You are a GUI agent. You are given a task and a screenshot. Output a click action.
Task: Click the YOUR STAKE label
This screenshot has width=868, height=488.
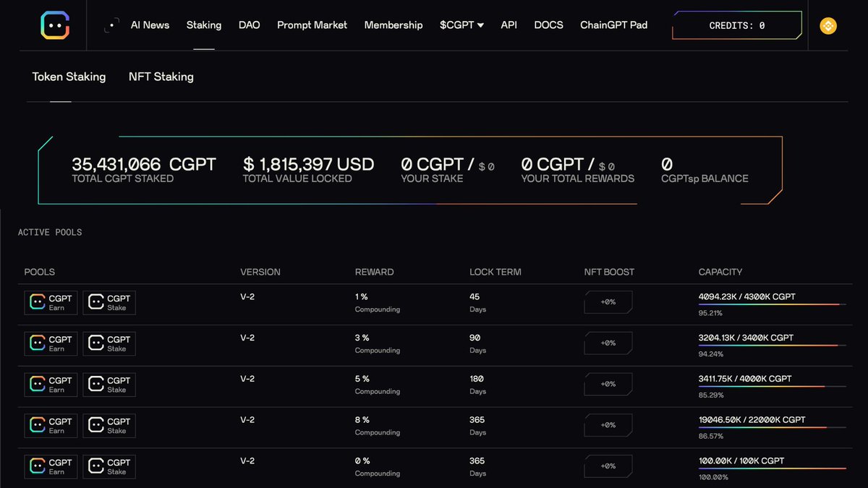[x=432, y=179]
